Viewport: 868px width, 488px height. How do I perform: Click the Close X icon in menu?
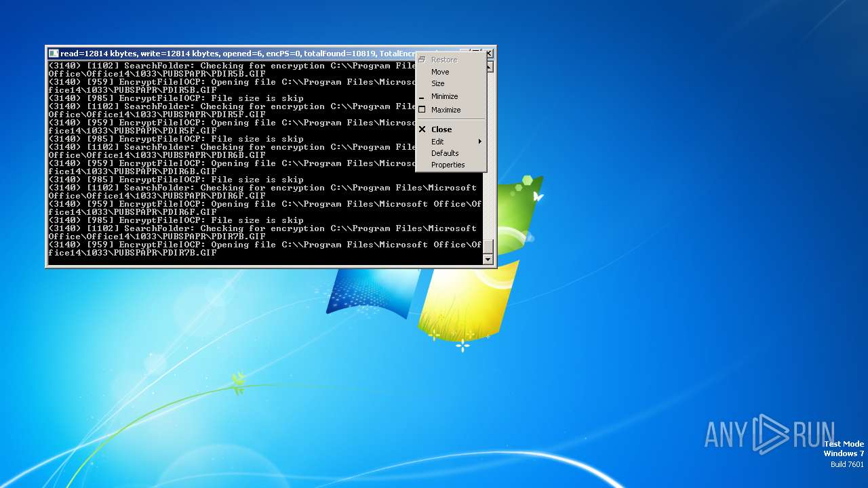(x=422, y=129)
